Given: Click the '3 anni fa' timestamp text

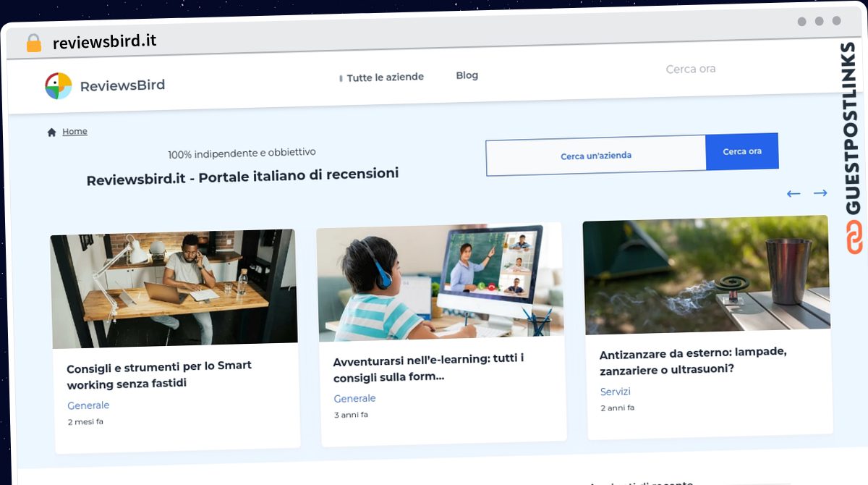Looking at the screenshot, I should [351, 415].
